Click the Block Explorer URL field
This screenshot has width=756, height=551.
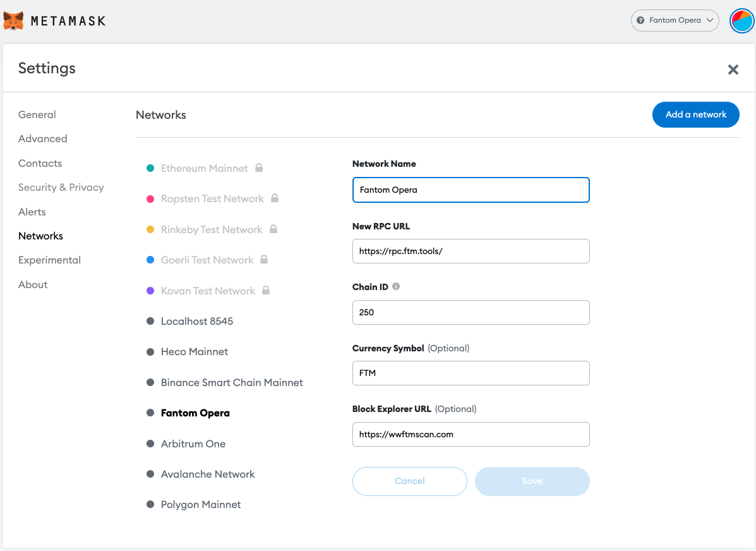[471, 434]
